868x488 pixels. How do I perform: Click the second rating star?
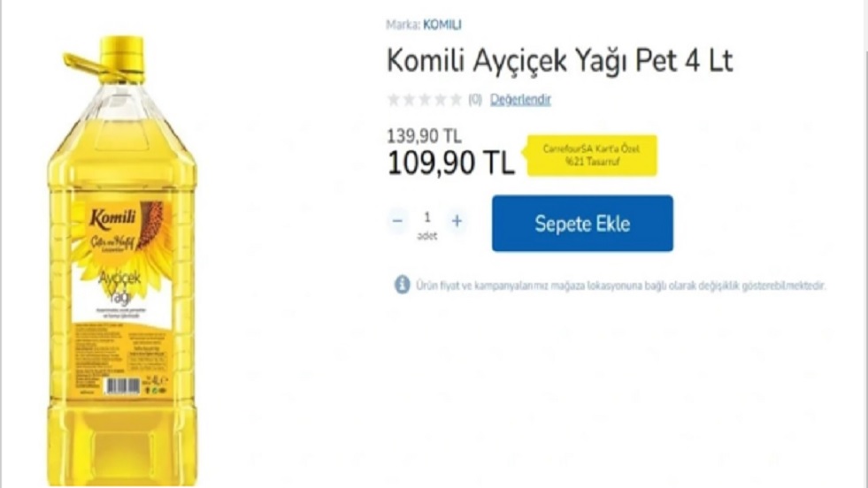click(x=409, y=100)
